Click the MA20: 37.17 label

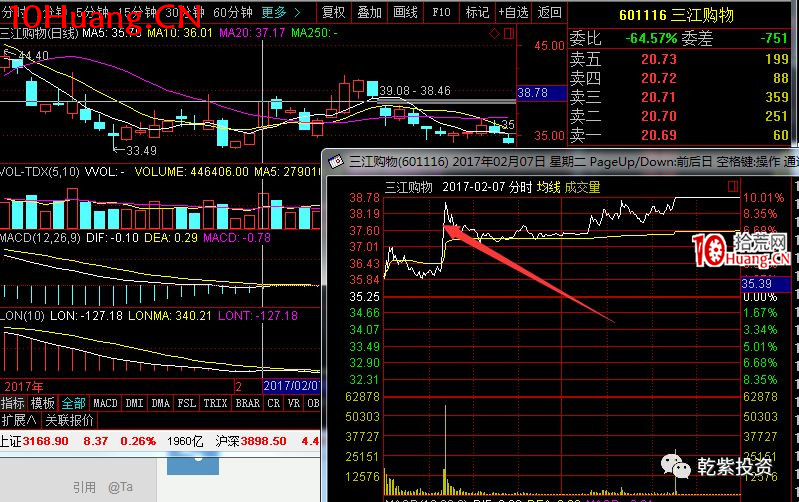[252, 33]
